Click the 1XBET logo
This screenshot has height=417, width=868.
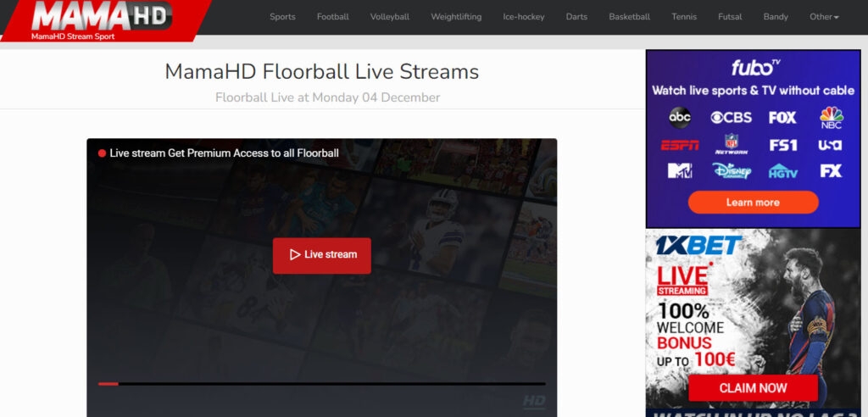click(x=698, y=245)
